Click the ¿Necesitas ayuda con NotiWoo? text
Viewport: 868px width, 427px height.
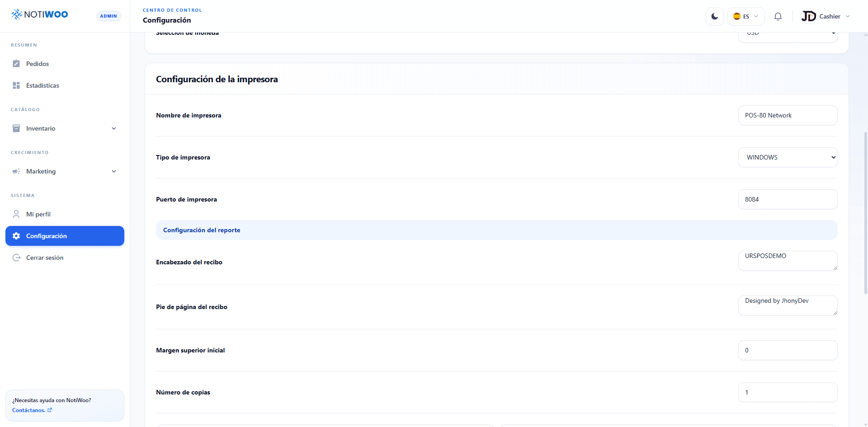point(52,400)
